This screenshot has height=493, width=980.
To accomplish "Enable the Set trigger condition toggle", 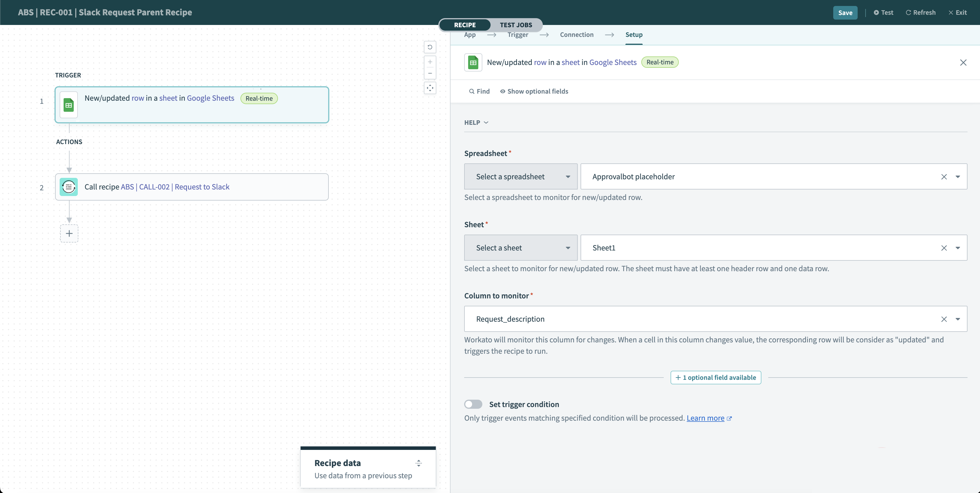I will 473,404.
